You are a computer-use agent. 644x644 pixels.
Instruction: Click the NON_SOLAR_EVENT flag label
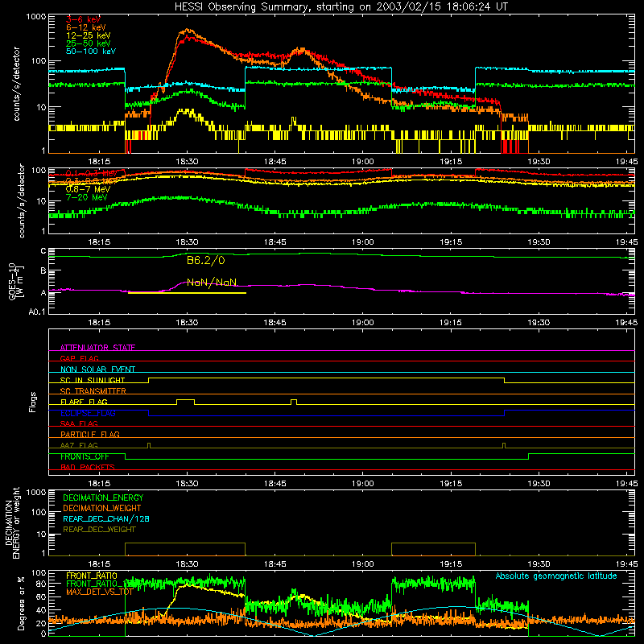(97, 369)
